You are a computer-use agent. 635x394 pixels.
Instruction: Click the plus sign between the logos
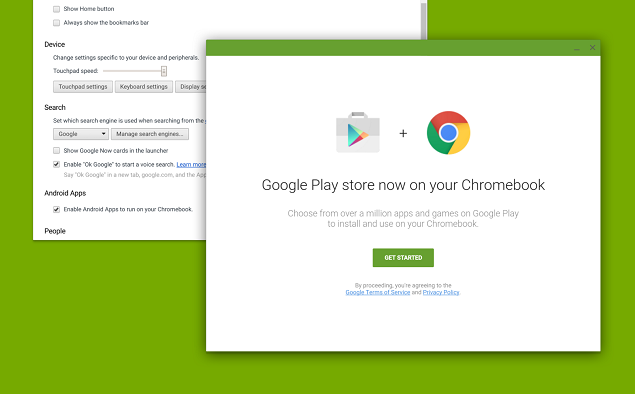click(403, 133)
